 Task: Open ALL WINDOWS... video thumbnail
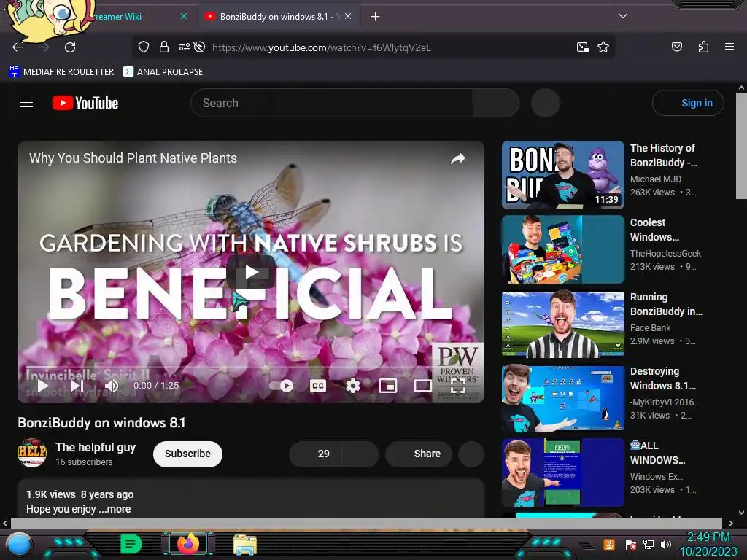pyautogui.click(x=562, y=472)
